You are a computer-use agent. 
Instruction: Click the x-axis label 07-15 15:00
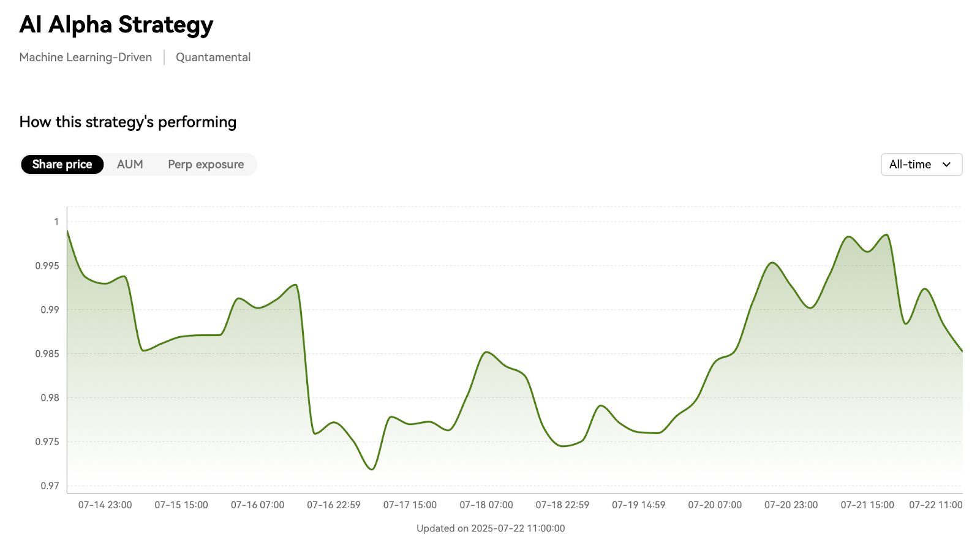click(181, 505)
